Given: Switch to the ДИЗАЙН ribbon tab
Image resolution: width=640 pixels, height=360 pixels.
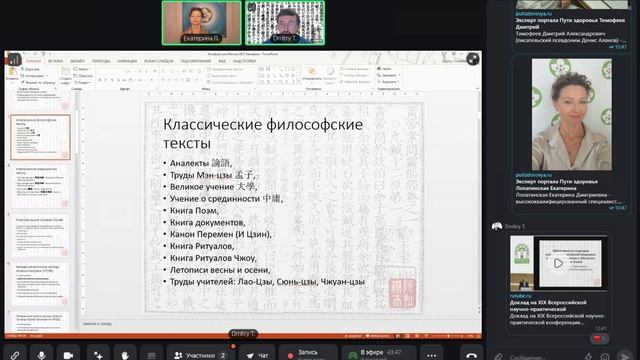Looking at the screenshot, I should [x=78, y=61].
